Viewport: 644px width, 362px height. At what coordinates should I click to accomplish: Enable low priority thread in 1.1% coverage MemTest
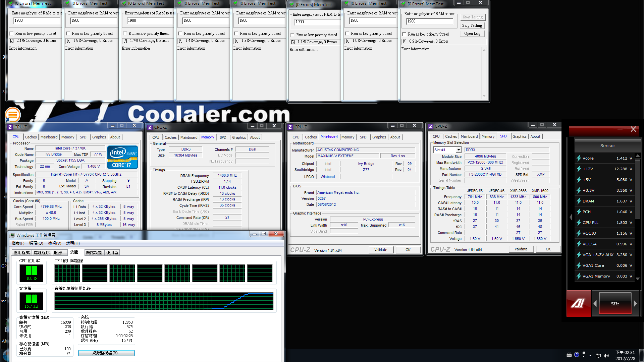[293, 35]
